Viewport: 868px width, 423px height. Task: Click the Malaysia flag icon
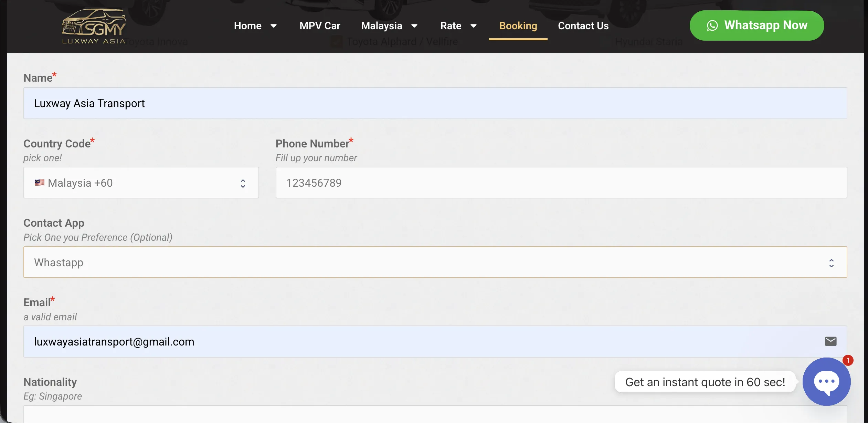tap(39, 183)
